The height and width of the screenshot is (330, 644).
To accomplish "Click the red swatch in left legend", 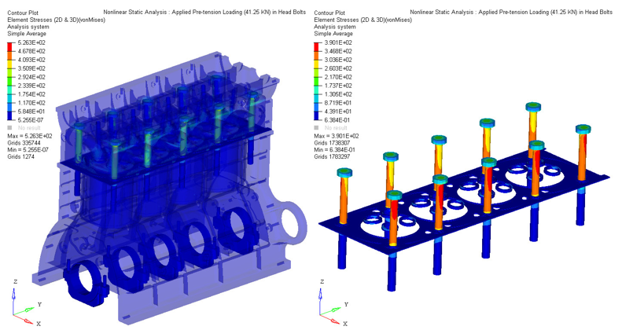I will click(x=10, y=47).
